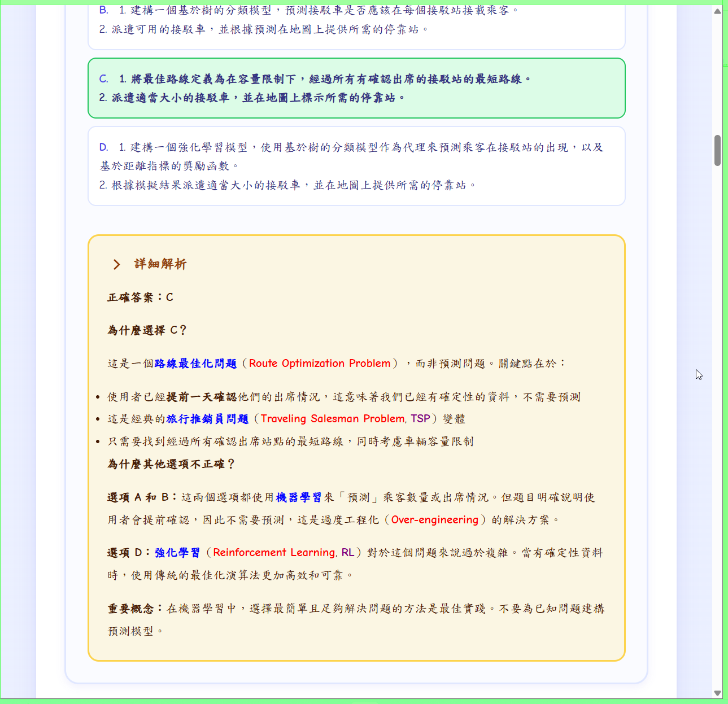Click the red Route Optimization Problem text
This screenshot has height=704, width=728.
pyautogui.click(x=320, y=364)
